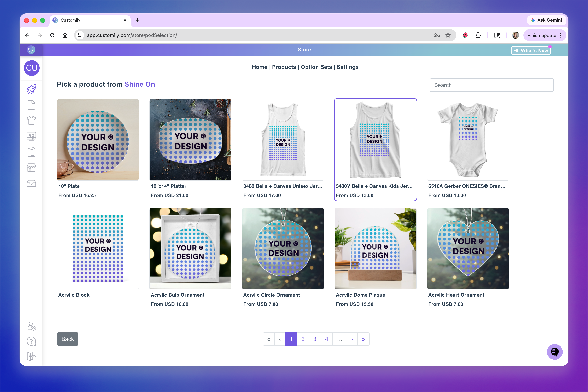Image resolution: width=588 pixels, height=392 pixels.
Task: Open the book library sidebar icon
Action: click(32, 152)
